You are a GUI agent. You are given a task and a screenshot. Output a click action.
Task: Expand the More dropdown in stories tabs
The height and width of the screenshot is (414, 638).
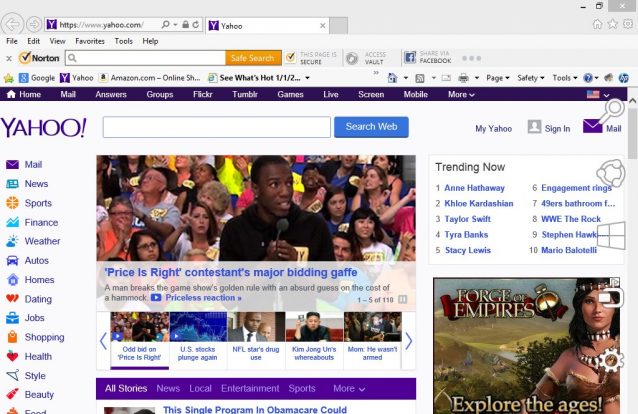tap(349, 389)
